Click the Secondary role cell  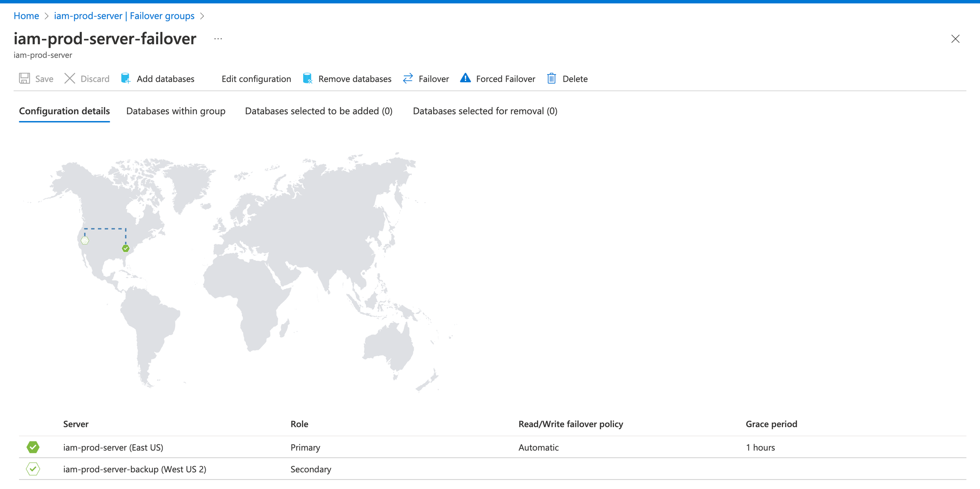[311, 469]
